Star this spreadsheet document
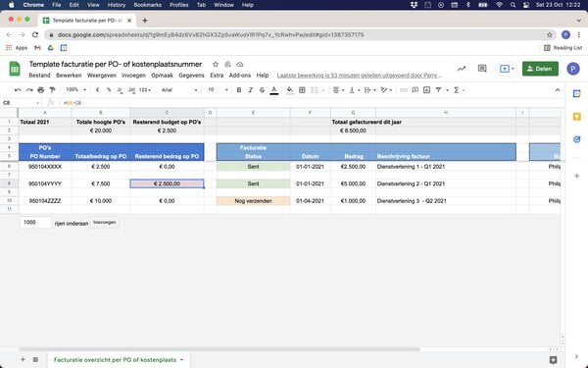The height and width of the screenshot is (368, 588). [x=216, y=65]
